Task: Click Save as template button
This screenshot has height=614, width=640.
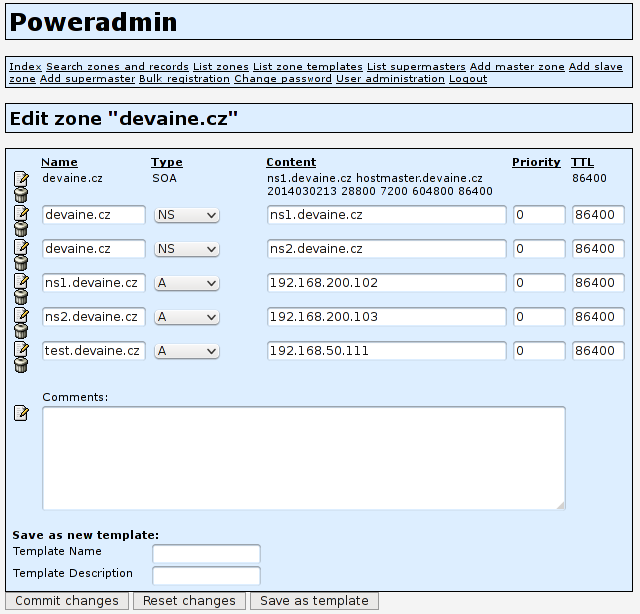Action: coord(314,601)
